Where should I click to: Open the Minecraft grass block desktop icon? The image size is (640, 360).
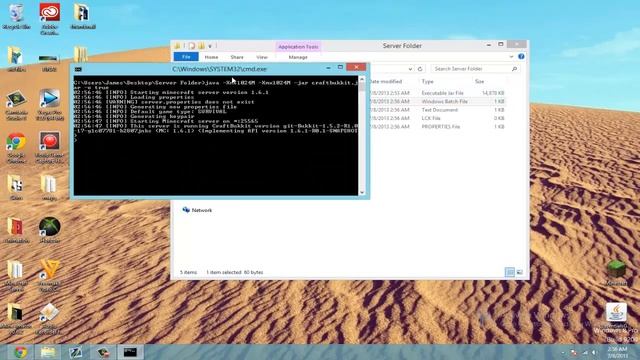click(x=616, y=272)
